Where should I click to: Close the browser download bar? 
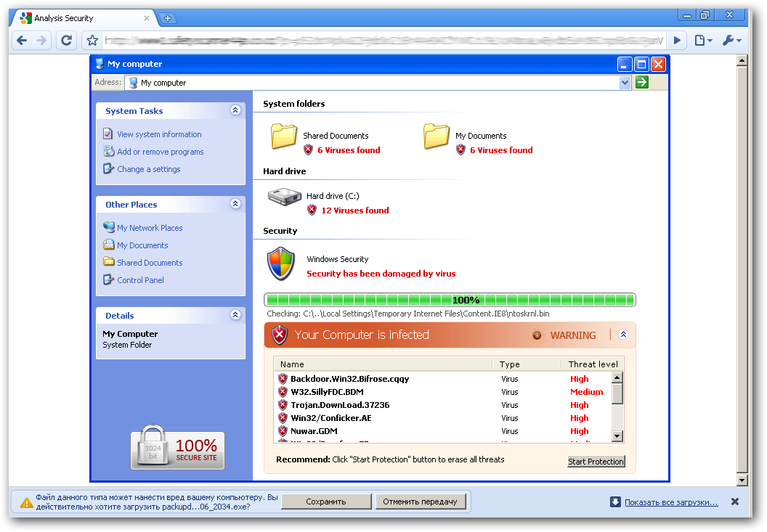coord(735,502)
